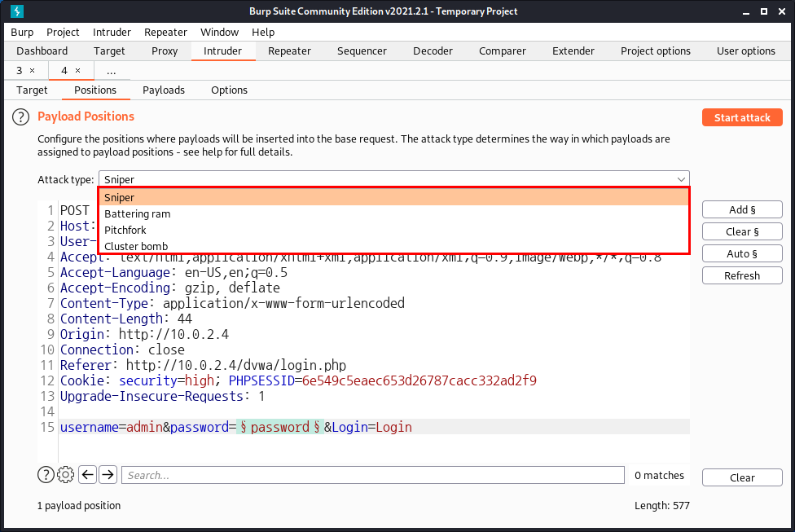
Task: Choose Battering ram attack type
Action: (x=393, y=214)
